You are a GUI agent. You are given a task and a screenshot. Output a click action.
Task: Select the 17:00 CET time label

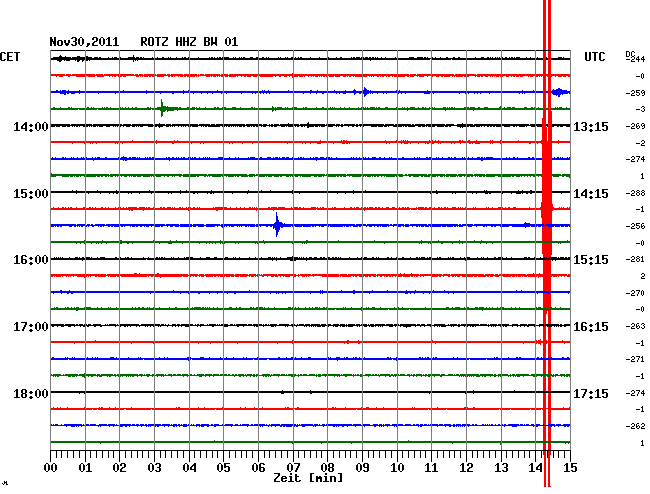tap(31, 327)
